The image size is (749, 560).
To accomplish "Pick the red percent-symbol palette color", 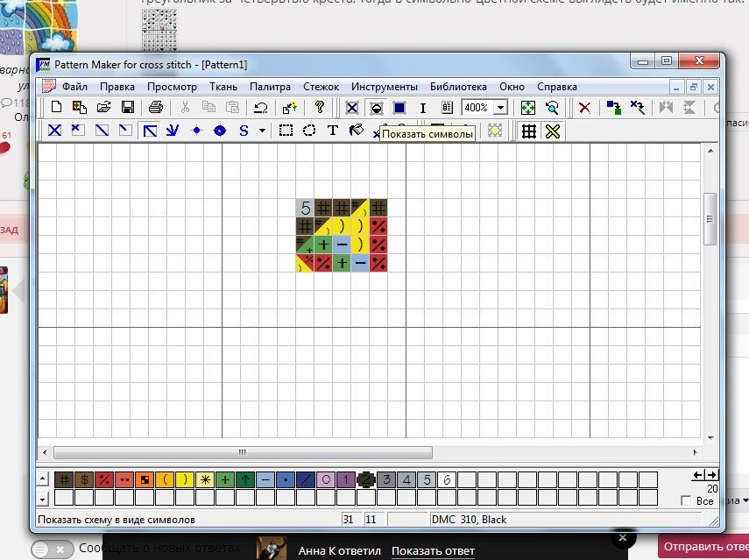I will pyautogui.click(x=104, y=479).
